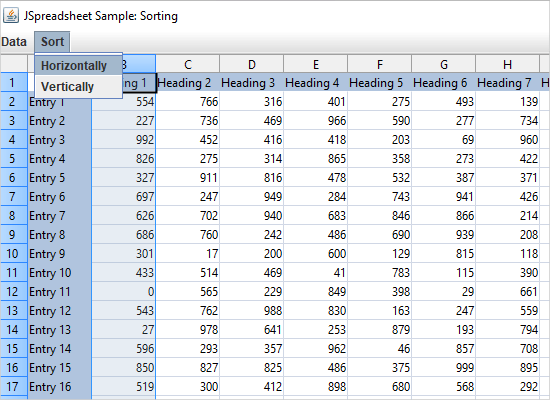Click the Heading 2 cell
The image size is (550, 400).
[188, 83]
